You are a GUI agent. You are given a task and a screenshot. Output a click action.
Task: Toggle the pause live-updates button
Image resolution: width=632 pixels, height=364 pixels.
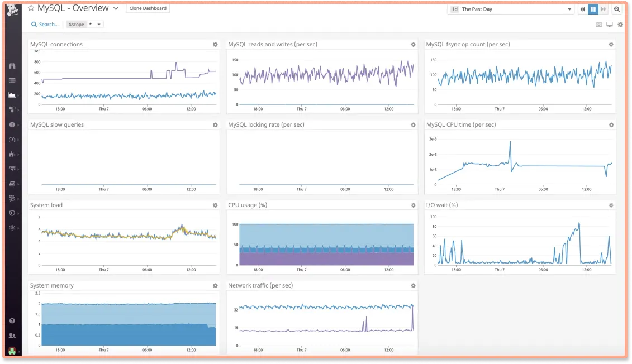(x=593, y=9)
